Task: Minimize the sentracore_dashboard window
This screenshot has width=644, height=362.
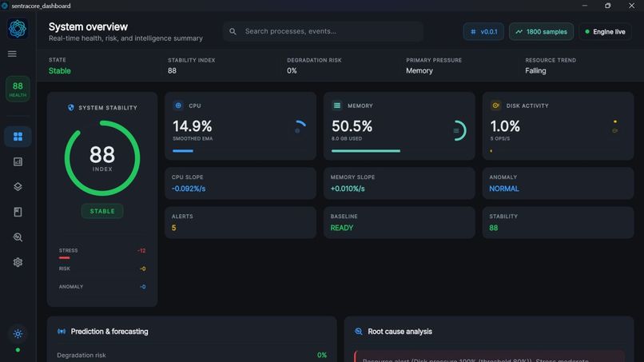Action: tap(585, 6)
